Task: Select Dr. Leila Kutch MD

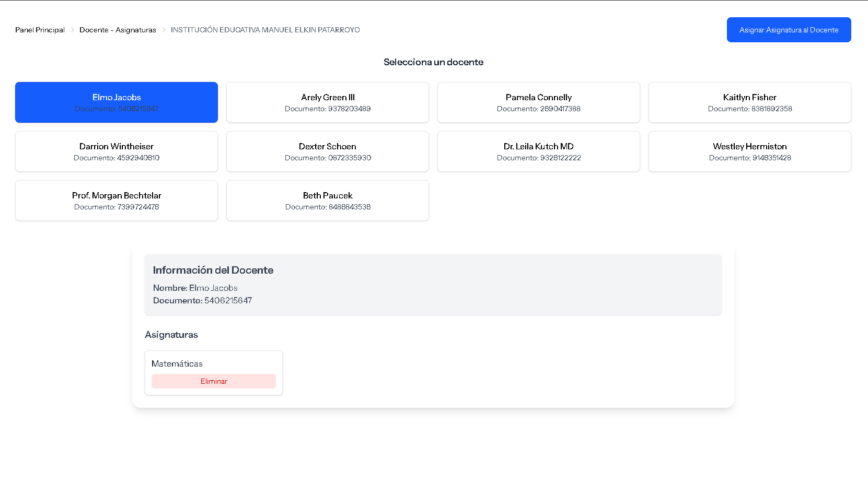Action: 539,151
